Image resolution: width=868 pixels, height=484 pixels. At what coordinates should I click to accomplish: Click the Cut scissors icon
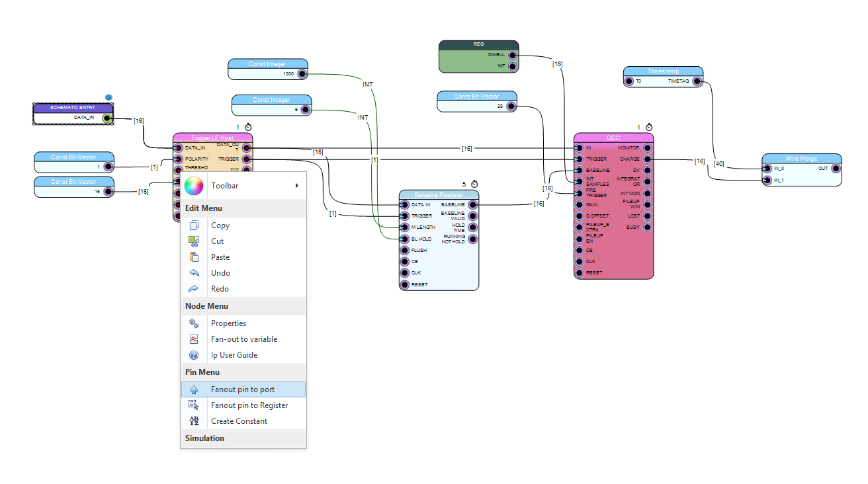coord(194,241)
